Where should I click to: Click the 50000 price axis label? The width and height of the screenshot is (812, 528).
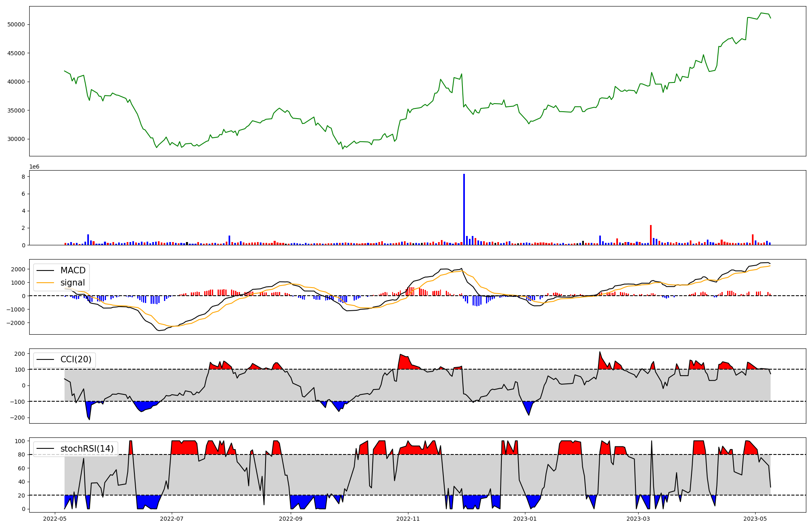tap(16, 24)
